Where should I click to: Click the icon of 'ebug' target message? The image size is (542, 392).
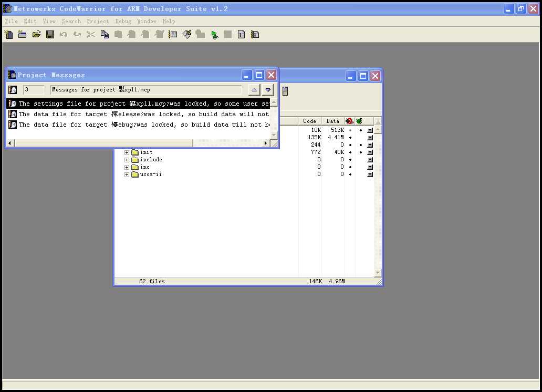tap(13, 125)
